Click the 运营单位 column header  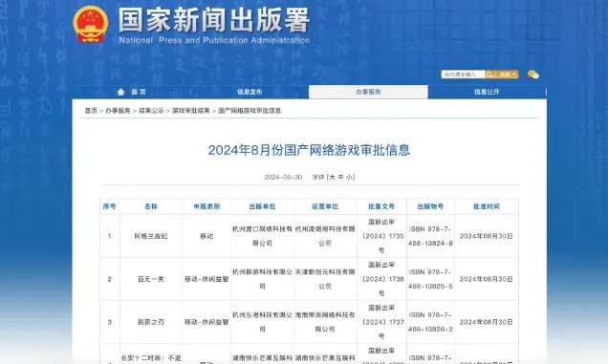(x=325, y=206)
